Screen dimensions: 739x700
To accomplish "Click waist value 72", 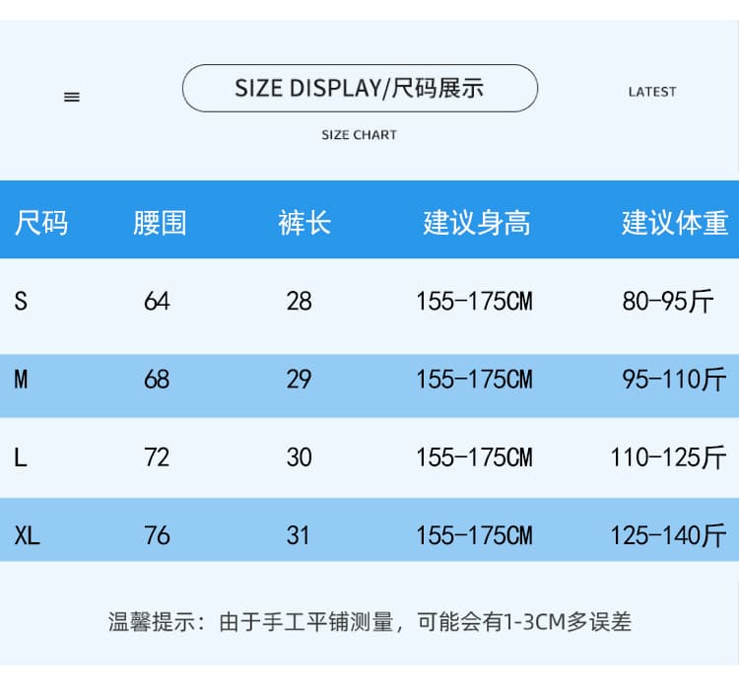I will coord(157,457).
